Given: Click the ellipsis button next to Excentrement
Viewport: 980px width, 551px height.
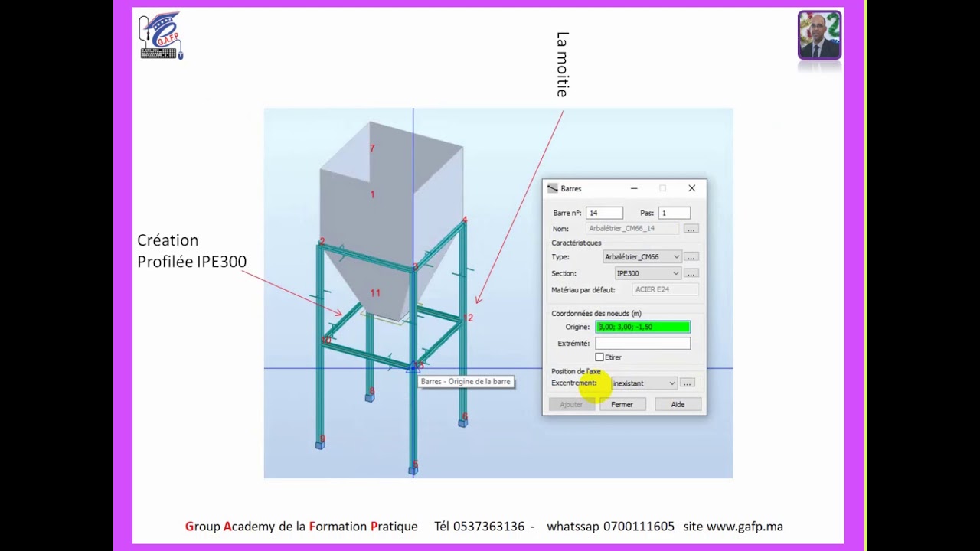Looking at the screenshot, I should coord(688,383).
